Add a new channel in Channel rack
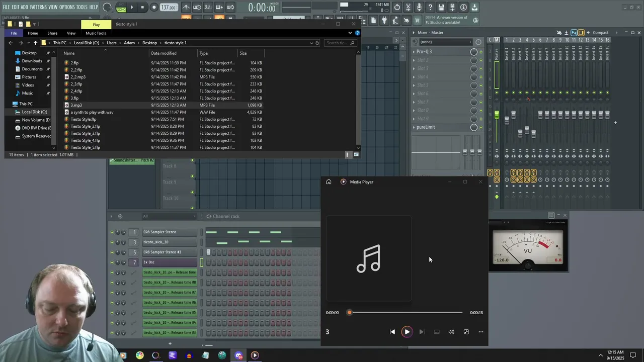This screenshot has height=362, width=644. (170, 343)
